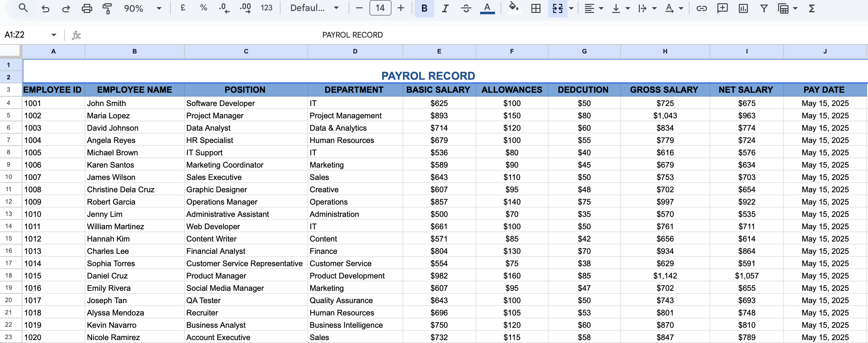Select column E header
Screen dimensions: 868x343
click(439, 51)
